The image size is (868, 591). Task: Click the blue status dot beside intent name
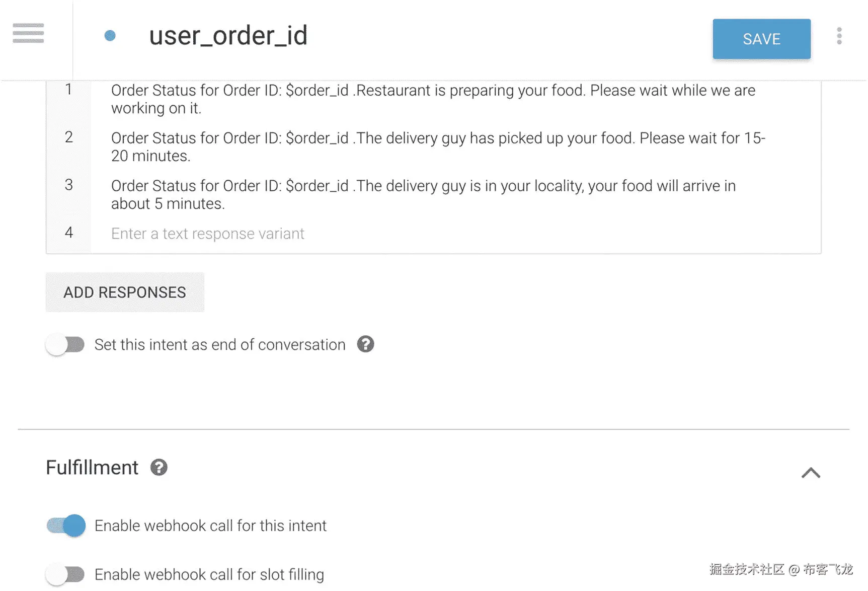click(x=110, y=36)
